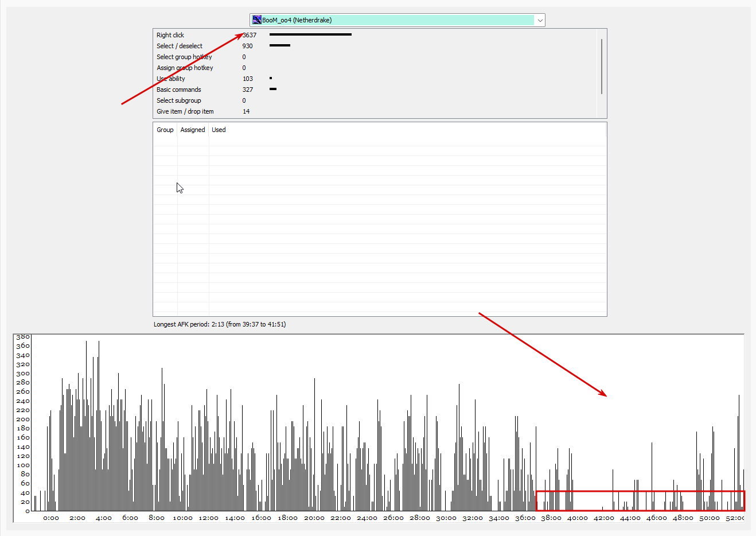Viewport: 756px width, 536px height.
Task: Click the dropdown arrow of player selector
Action: click(x=540, y=20)
